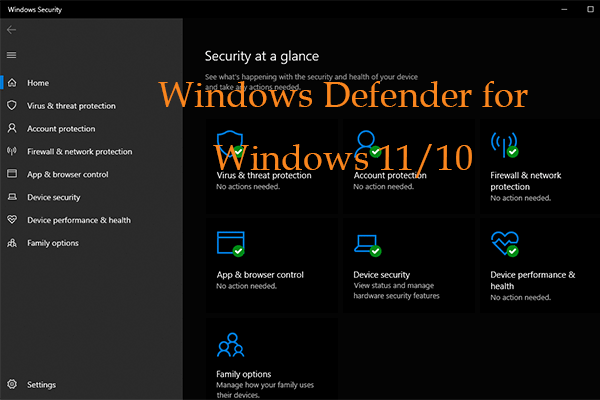The width and height of the screenshot is (600, 400).
Task: Click 'No action needed.' under App & browser control
Action: (x=246, y=286)
